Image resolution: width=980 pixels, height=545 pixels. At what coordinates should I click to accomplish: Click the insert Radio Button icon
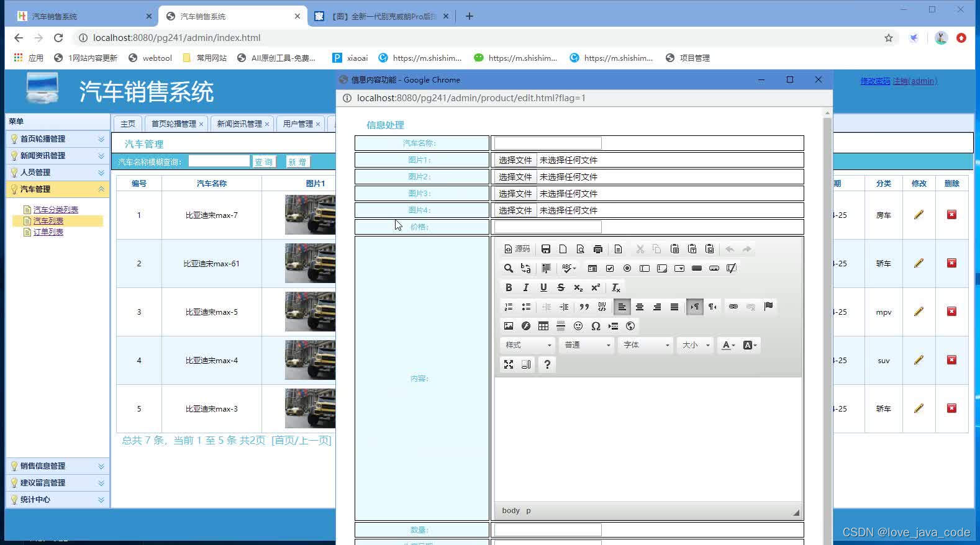pyautogui.click(x=627, y=268)
